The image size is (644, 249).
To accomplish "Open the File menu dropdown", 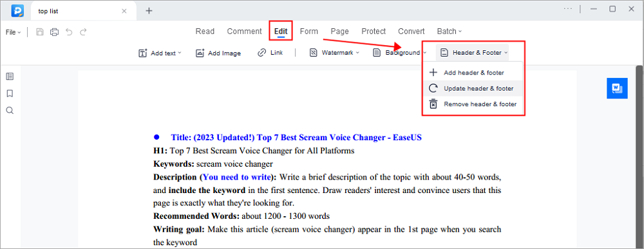I will [13, 32].
